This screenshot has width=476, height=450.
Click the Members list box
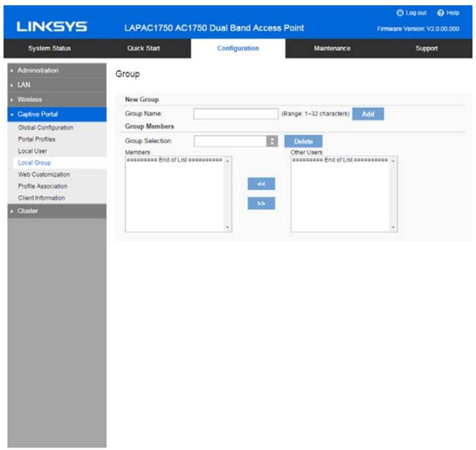tap(178, 194)
